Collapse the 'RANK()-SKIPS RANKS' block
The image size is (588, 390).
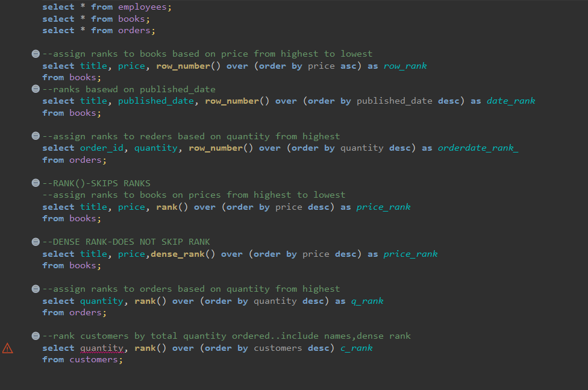click(x=36, y=183)
